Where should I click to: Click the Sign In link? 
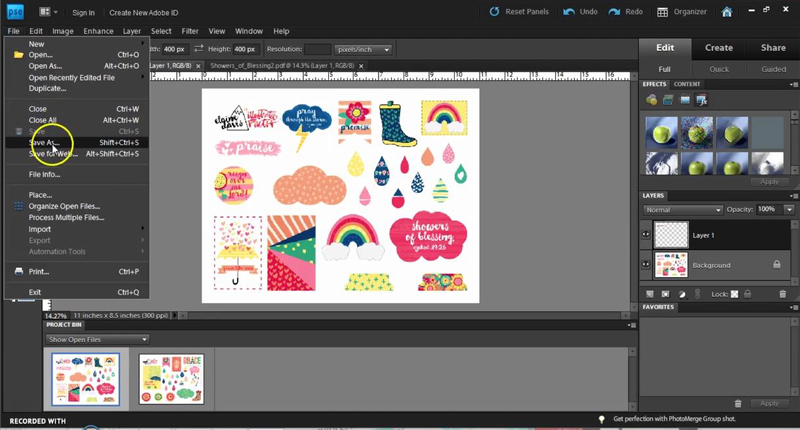[83, 13]
